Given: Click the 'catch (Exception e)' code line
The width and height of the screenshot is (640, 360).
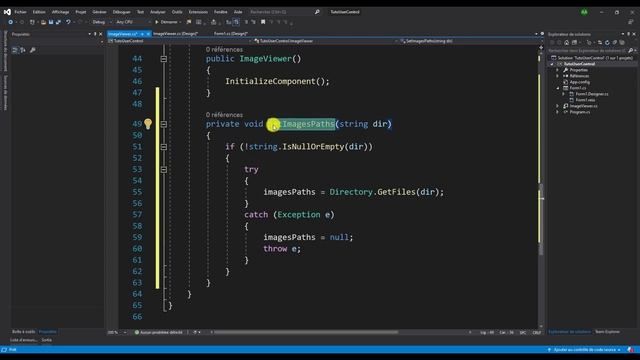Looking at the screenshot, I should point(289,215).
